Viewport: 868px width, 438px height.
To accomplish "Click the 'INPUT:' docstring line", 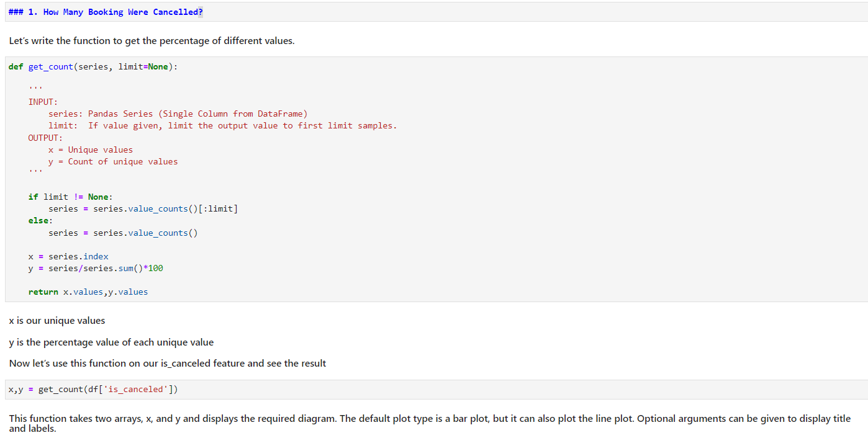I will tap(43, 102).
